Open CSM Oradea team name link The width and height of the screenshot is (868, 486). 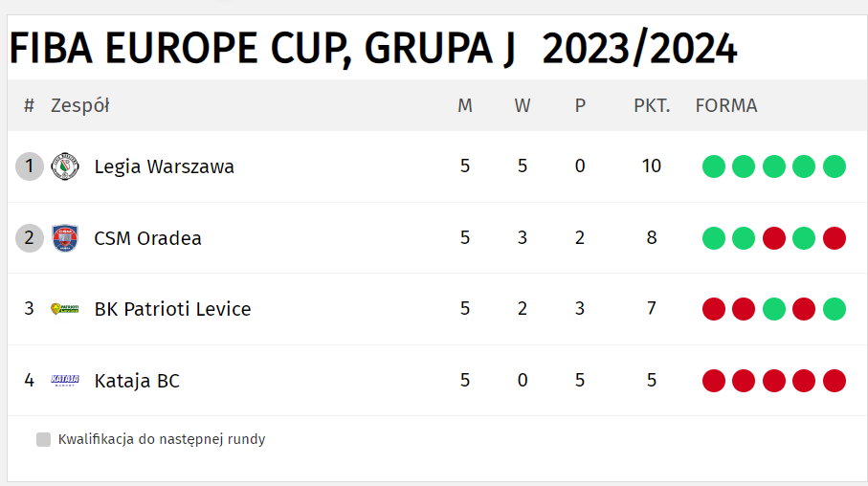point(147,238)
